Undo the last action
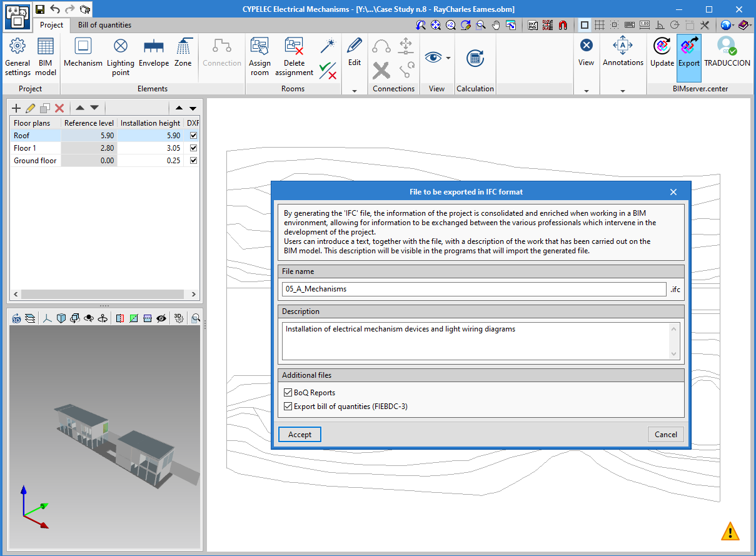756x556 pixels. pos(55,9)
